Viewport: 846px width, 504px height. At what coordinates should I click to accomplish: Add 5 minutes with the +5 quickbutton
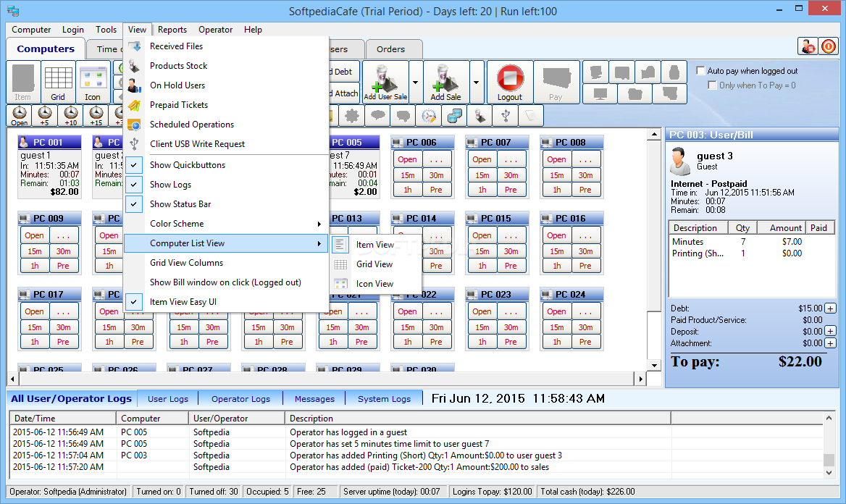(44, 115)
